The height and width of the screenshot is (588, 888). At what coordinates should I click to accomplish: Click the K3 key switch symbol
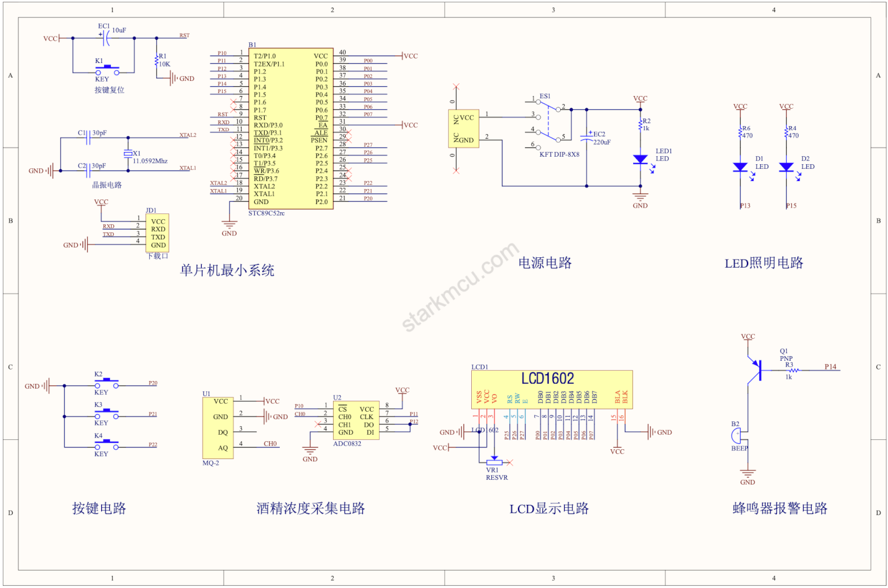click(x=107, y=415)
